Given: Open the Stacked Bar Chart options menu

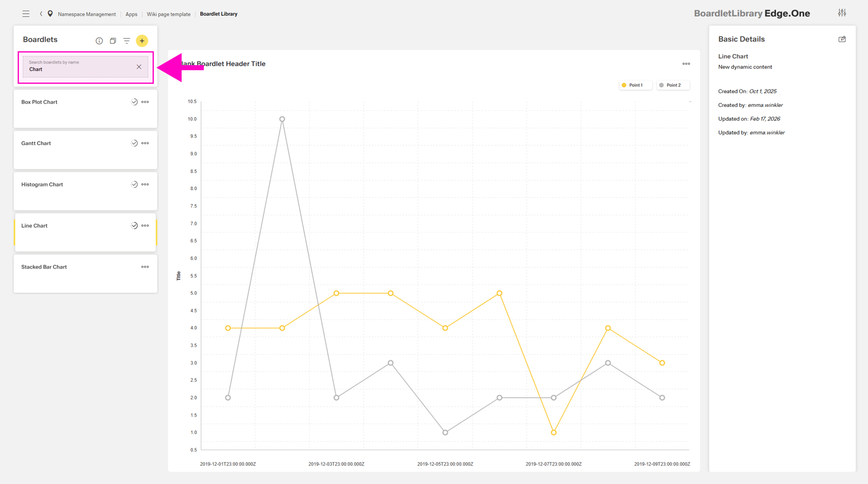Looking at the screenshot, I should [x=145, y=267].
